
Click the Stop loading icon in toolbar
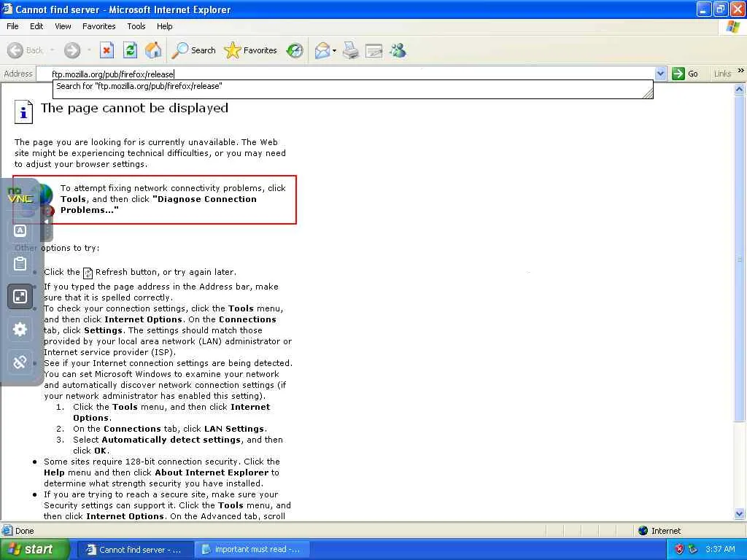pyautogui.click(x=107, y=50)
